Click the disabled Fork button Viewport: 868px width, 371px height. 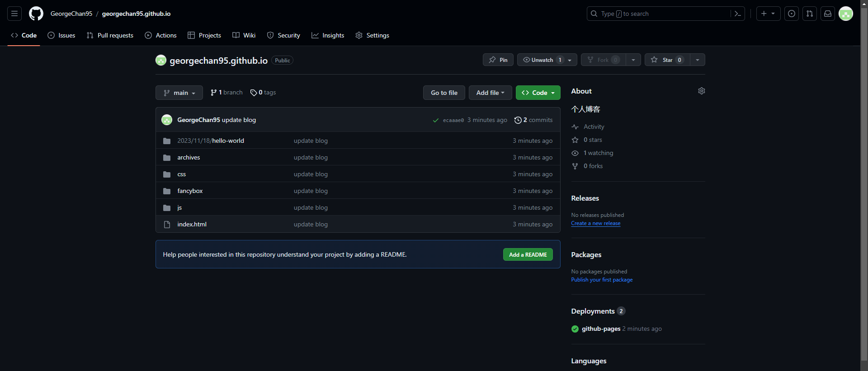click(603, 60)
